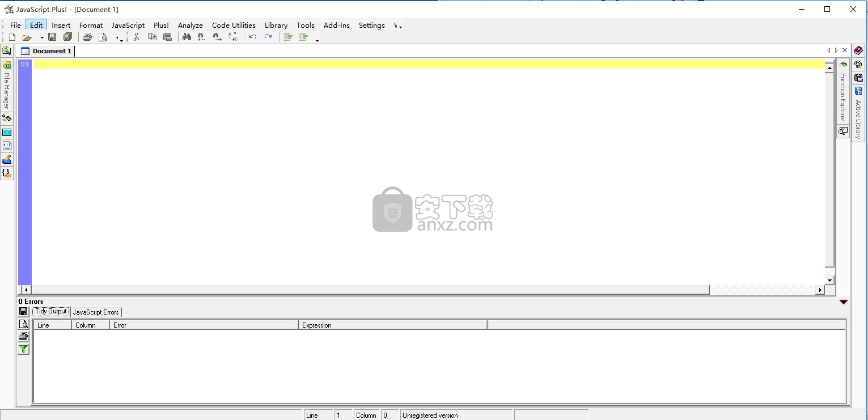The height and width of the screenshot is (420, 868).
Task: Click the green tag icon in left sidebar
Action: click(x=7, y=118)
